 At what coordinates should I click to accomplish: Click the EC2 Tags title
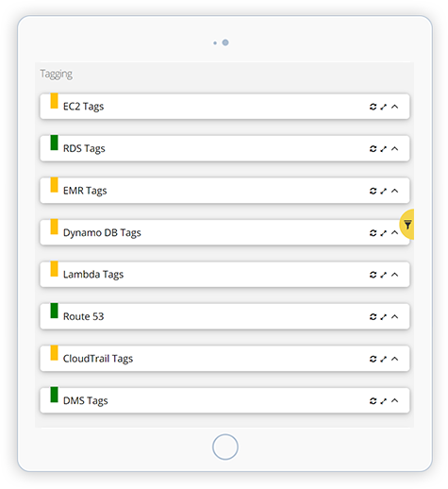83,107
